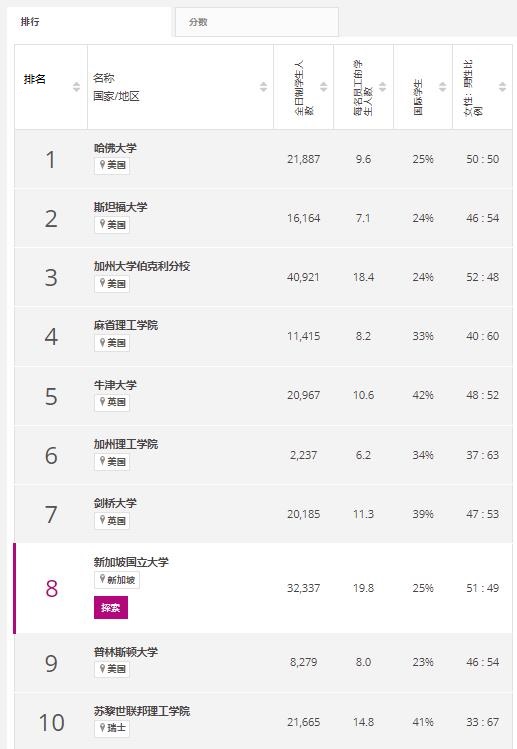Open the 苏黎世联邦理工学院 link
The height and width of the screenshot is (749, 517).
pos(142,711)
